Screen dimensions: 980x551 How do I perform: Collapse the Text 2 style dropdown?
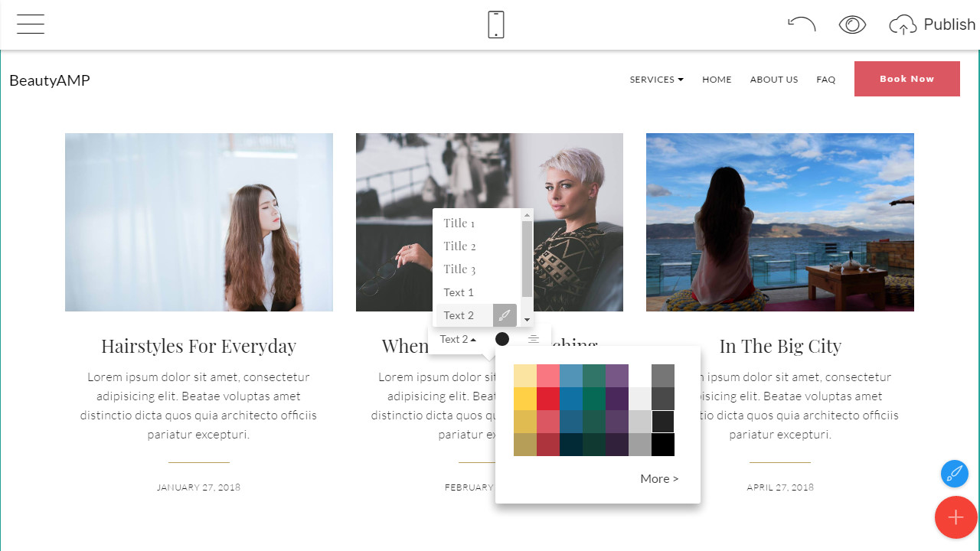pyautogui.click(x=458, y=339)
